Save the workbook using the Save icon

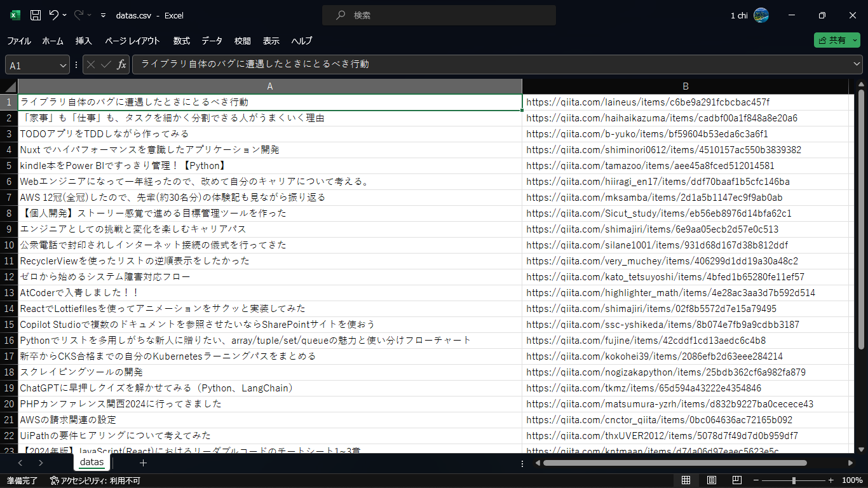(x=35, y=15)
